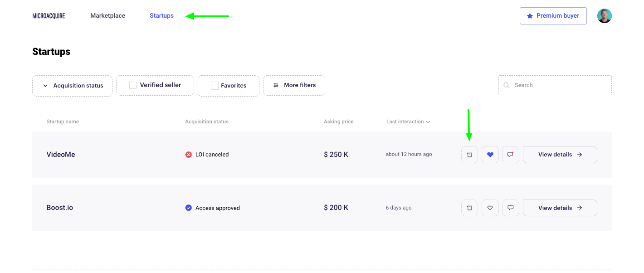
Task: Click the MicroAcquire logo
Action: pyautogui.click(x=49, y=16)
